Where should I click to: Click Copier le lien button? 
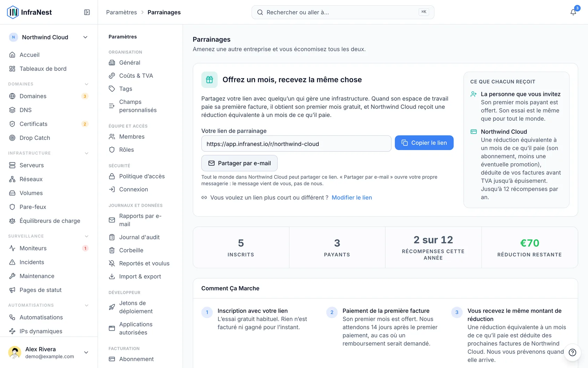[424, 143]
